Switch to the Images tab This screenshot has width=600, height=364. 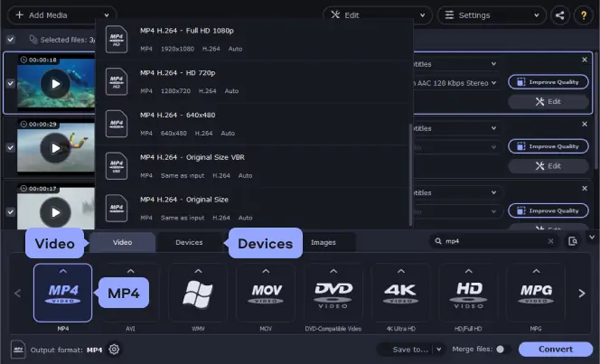(323, 242)
